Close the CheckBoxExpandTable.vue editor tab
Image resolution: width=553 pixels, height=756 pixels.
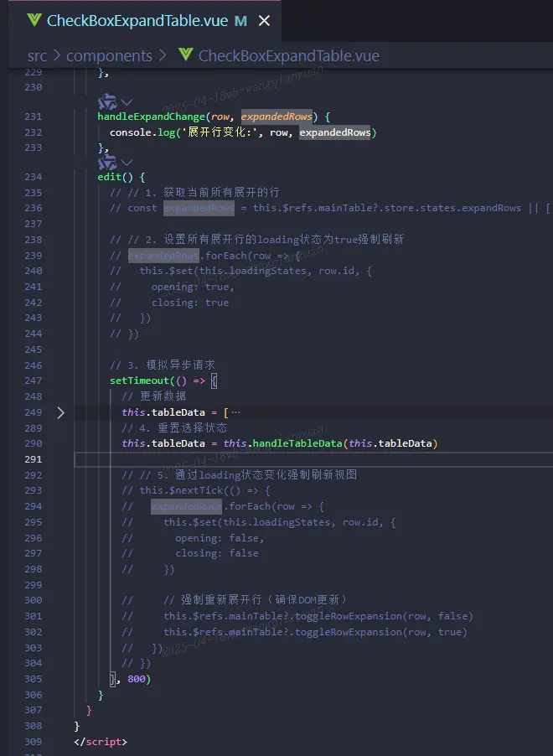coord(264,21)
